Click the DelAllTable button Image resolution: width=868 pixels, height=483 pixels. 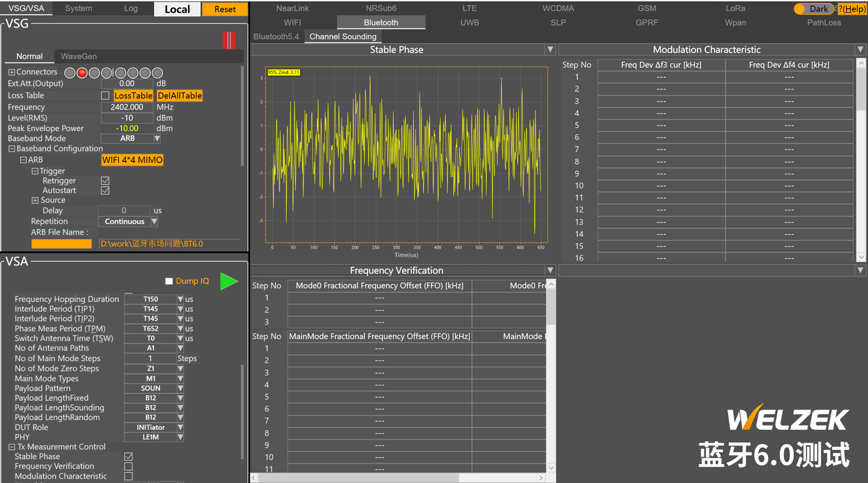[180, 95]
